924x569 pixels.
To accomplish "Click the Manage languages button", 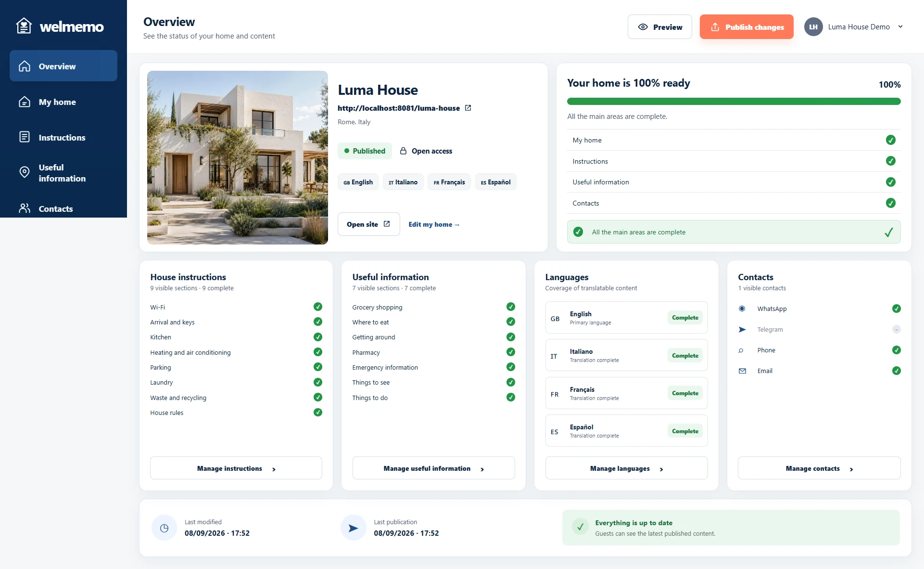I will click(626, 468).
